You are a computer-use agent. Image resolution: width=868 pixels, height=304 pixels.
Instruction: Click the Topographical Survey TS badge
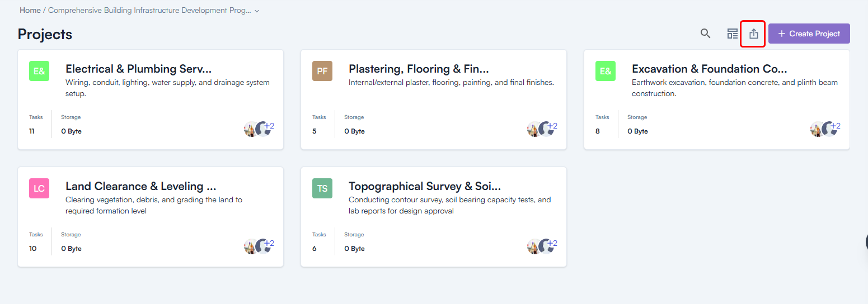point(322,188)
